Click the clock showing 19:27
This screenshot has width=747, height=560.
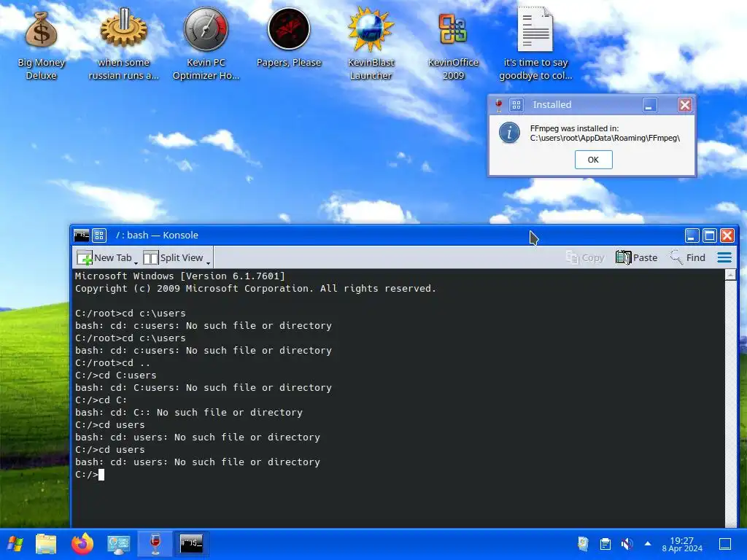[682, 544]
